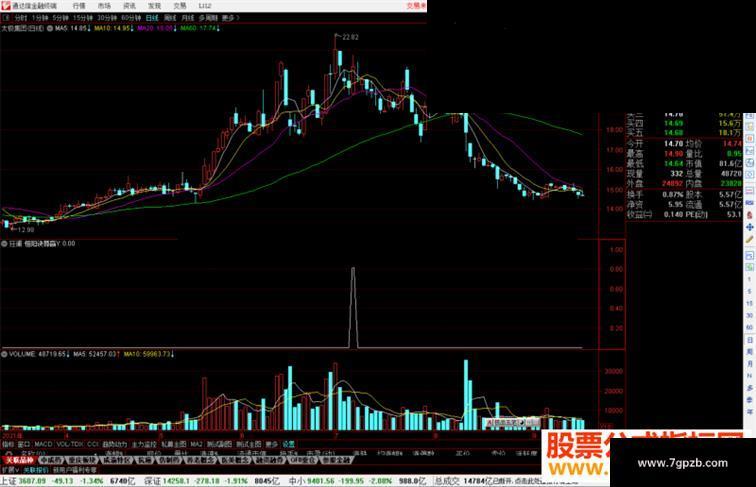Select the MA2 indicator tab
Image resolution: width=756 pixels, height=487 pixels.
click(196, 444)
